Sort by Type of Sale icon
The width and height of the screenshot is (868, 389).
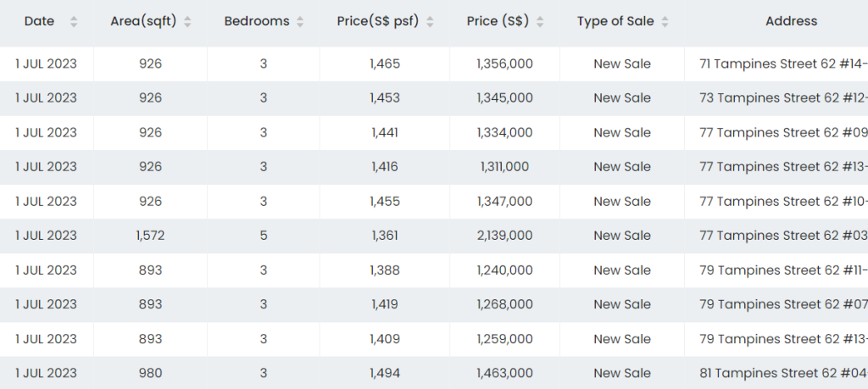tap(665, 22)
